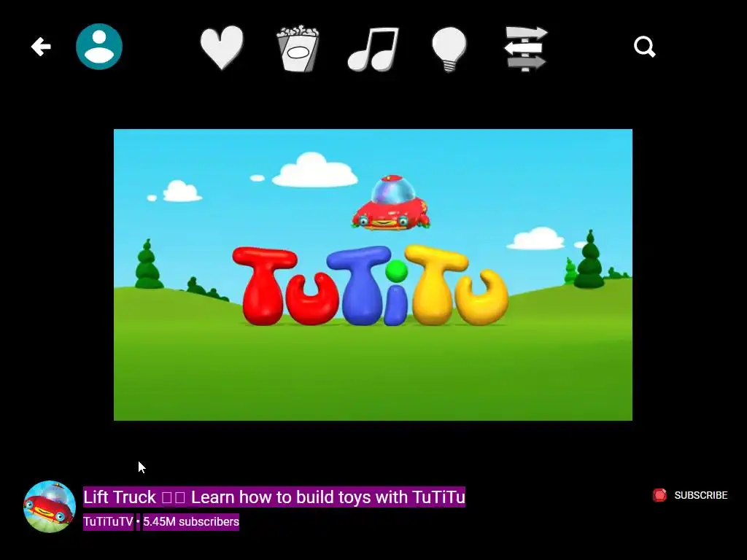747x560 pixels.
Task: Go back using the left arrow icon
Action: click(x=41, y=47)
